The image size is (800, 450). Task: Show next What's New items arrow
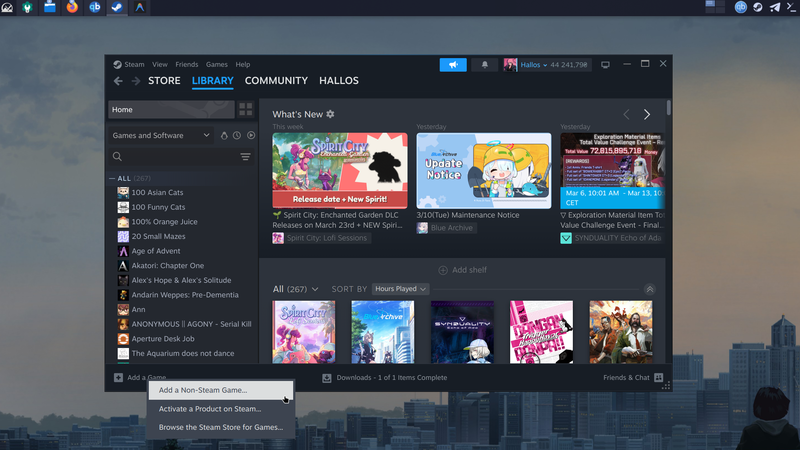coord(646,114)
